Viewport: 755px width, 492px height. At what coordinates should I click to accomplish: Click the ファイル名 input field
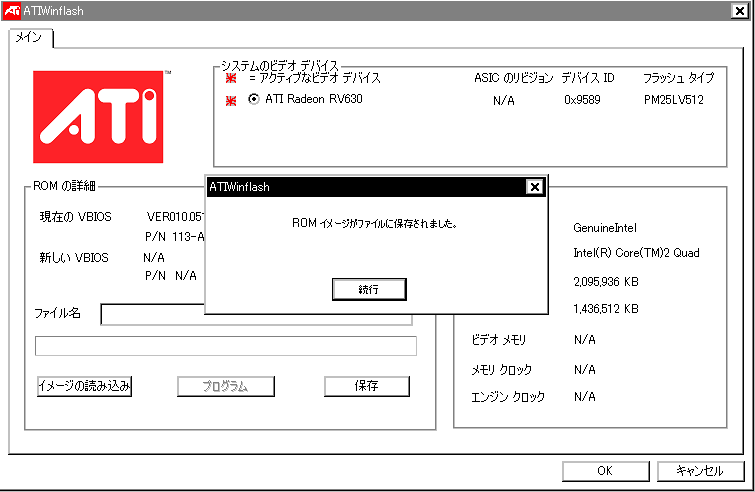[256, 314]
